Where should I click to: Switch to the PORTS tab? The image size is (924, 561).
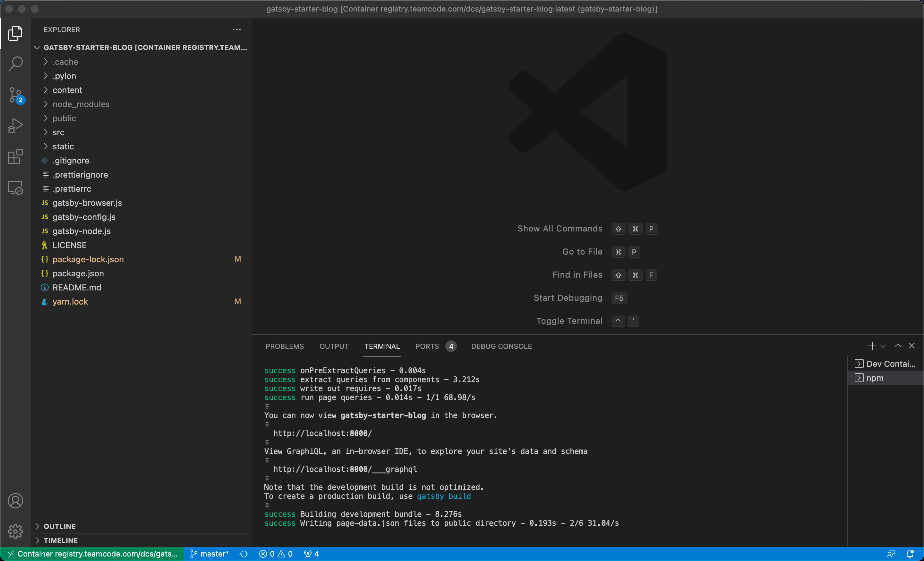tap(427, 346)
